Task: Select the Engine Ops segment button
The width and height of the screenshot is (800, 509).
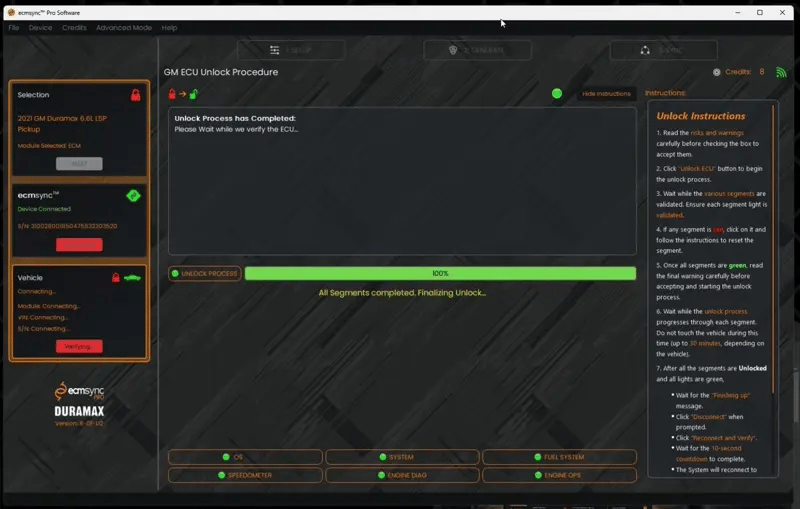Action: (x=559, y=475)
